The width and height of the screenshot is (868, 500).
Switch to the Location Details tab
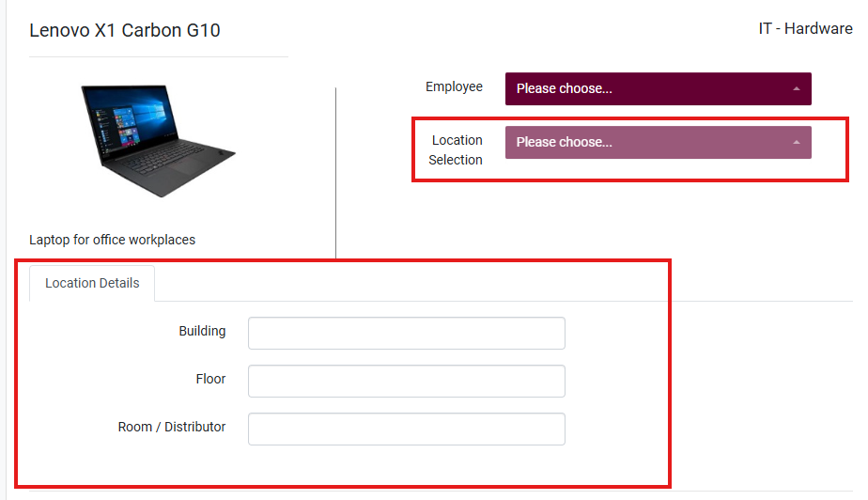92,283
